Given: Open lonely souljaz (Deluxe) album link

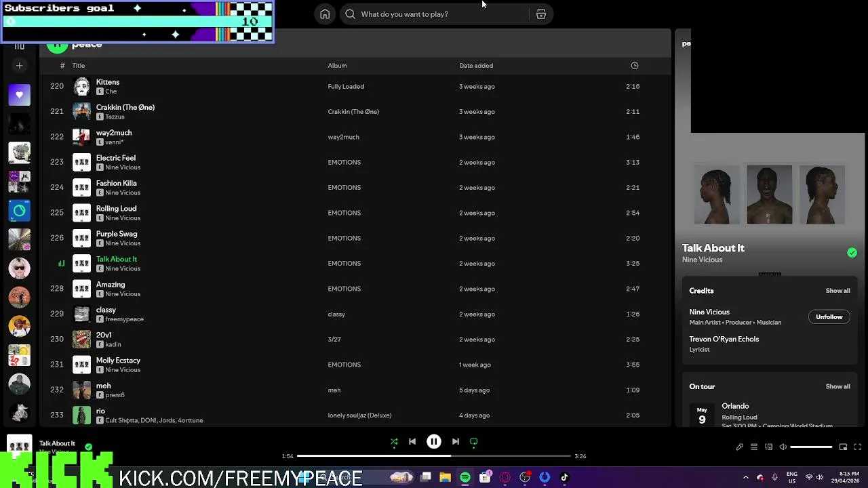Looking at the screenshot, I should [x=359, y=415].
